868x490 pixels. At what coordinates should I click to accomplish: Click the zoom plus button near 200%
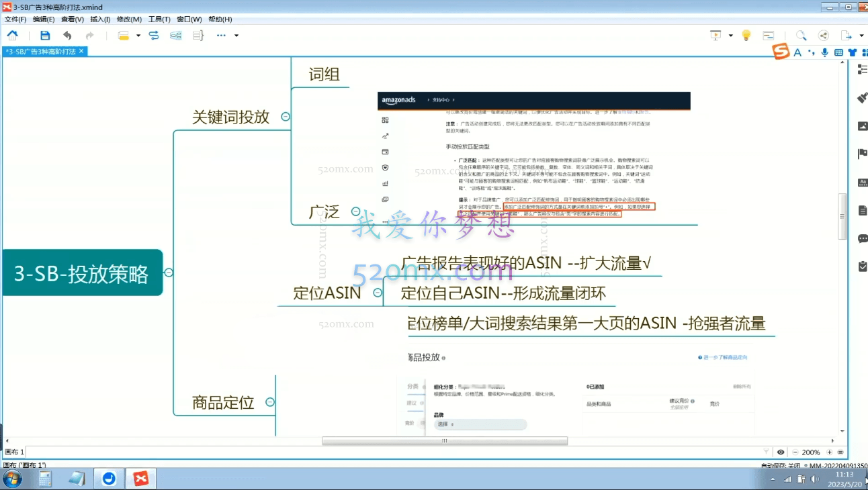[x=829, y=452]
